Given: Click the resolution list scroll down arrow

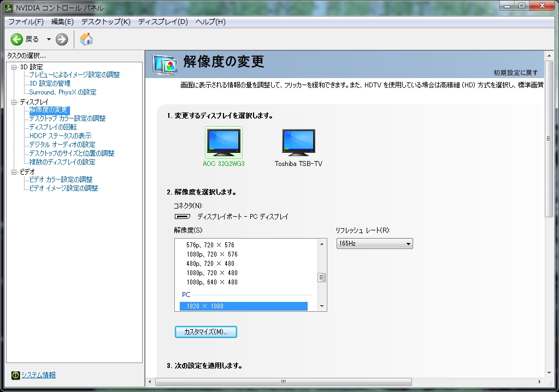Looking at the screenshot, I should tap(321, 306).
